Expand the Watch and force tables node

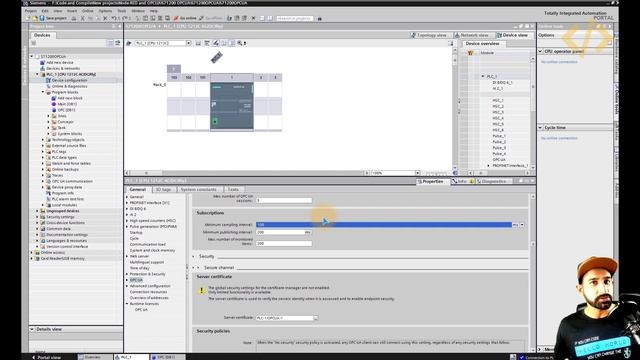(43, 163)
